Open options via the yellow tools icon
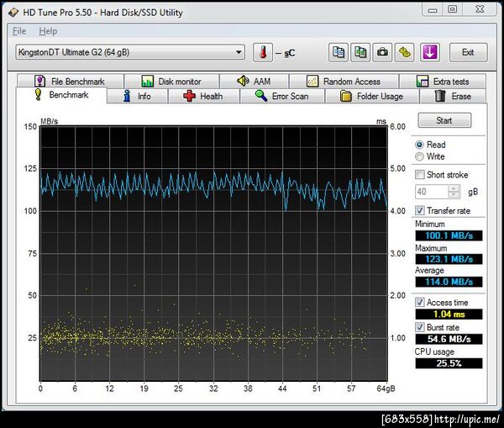The image size is (504, 428). coord(404,52)
